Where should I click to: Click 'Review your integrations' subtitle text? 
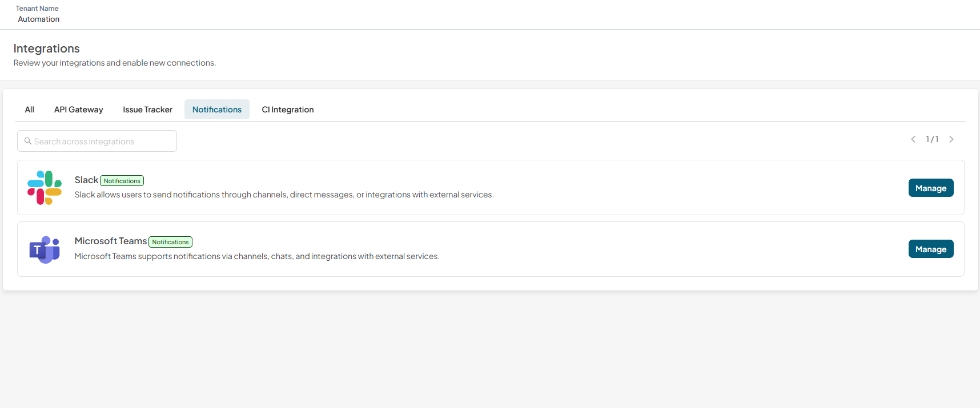(115, 63)
